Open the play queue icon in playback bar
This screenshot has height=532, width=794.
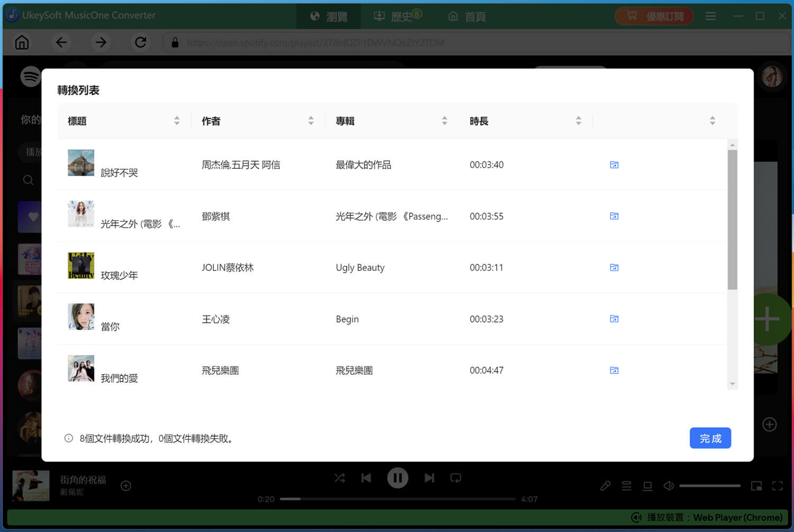click(626, 485)
